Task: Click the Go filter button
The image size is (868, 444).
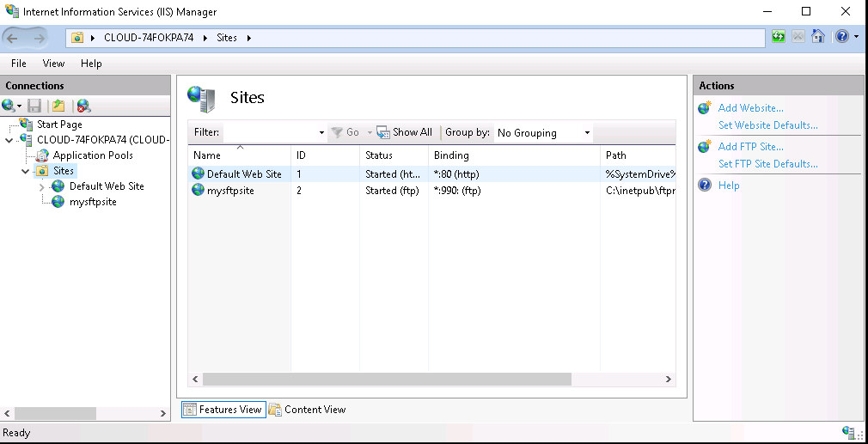Action: click(x=345, y=132)
